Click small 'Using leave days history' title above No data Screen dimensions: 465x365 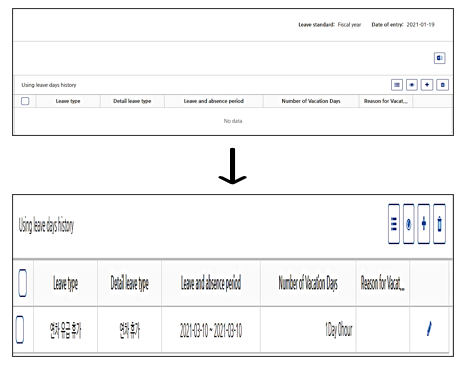49,85
